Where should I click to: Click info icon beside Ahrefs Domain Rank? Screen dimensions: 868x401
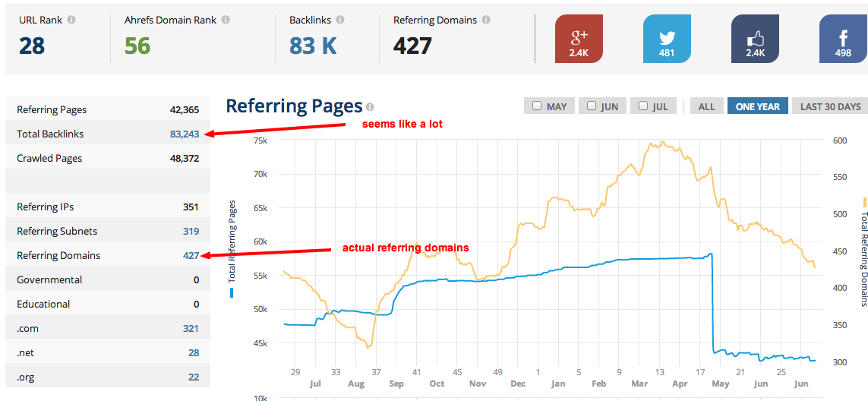pyautogui.click(x=226, y=20)
